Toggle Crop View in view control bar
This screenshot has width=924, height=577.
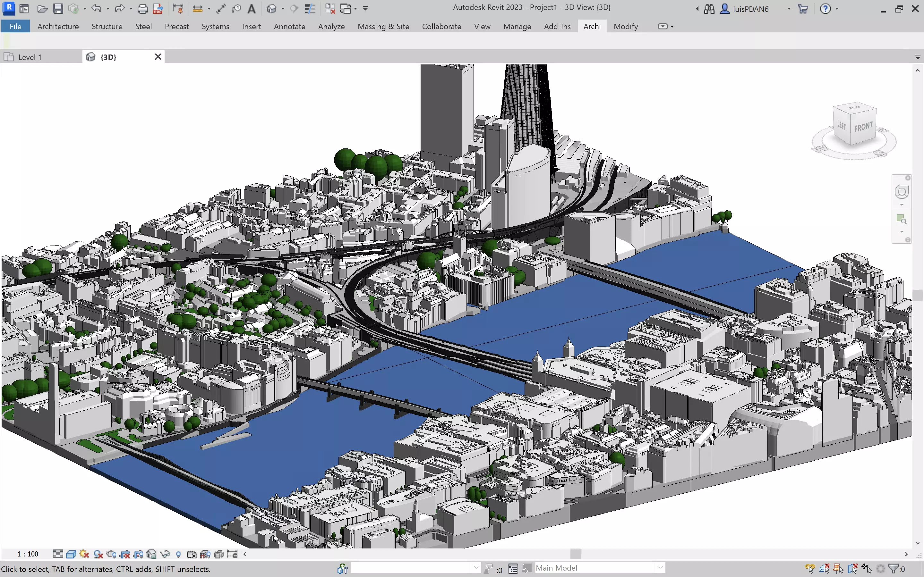coord(125,554)
